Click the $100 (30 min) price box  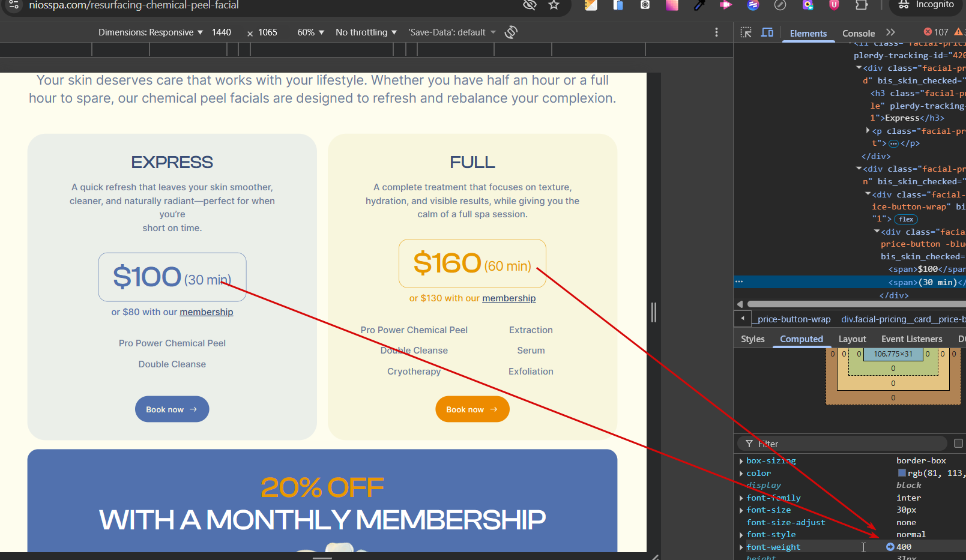(172, 277)
